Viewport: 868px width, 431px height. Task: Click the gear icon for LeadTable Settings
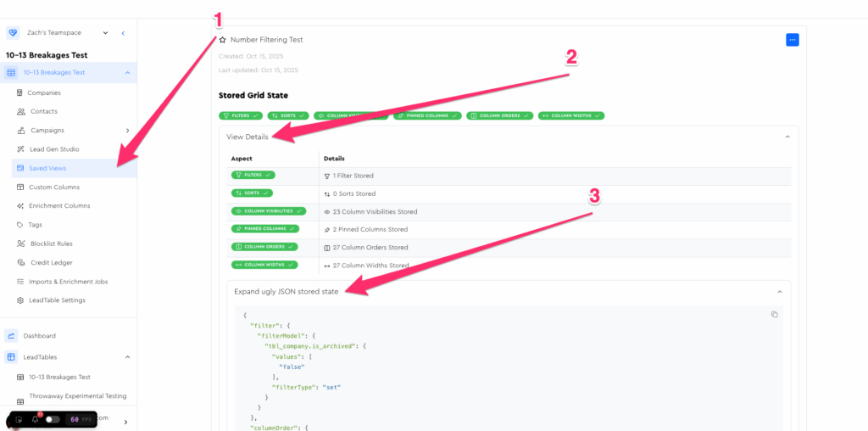tap(21, 300)
